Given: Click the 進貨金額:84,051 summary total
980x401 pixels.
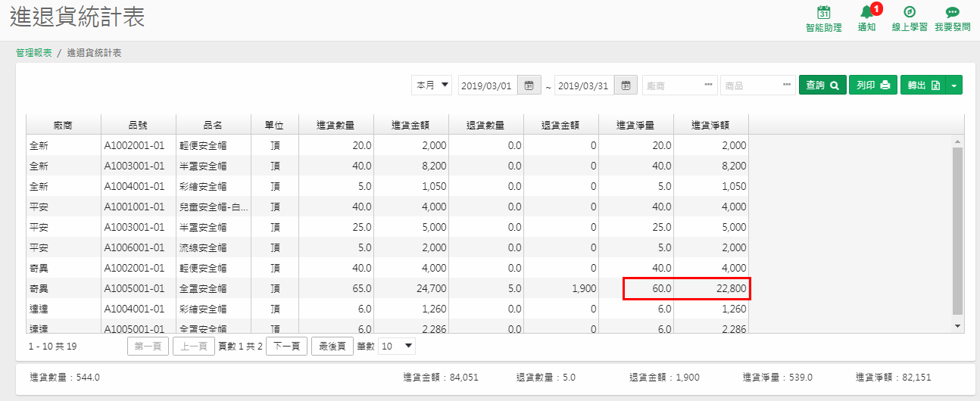Looking at the screenshot, I should coord(441,377).
